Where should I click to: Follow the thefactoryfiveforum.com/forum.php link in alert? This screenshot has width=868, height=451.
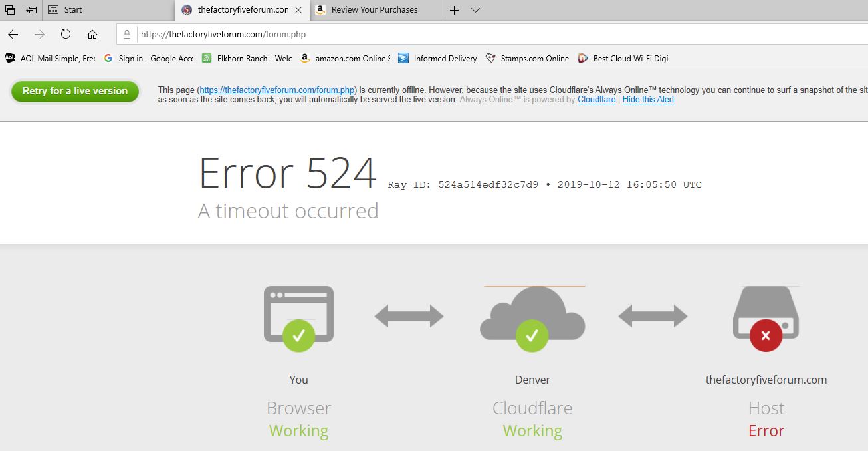(x=277, y=90)
